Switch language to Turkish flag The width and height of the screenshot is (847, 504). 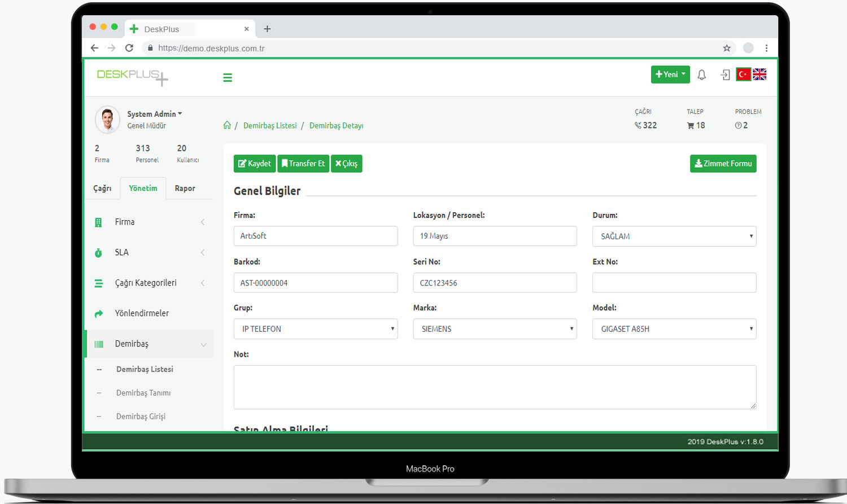tap(744, 74)
